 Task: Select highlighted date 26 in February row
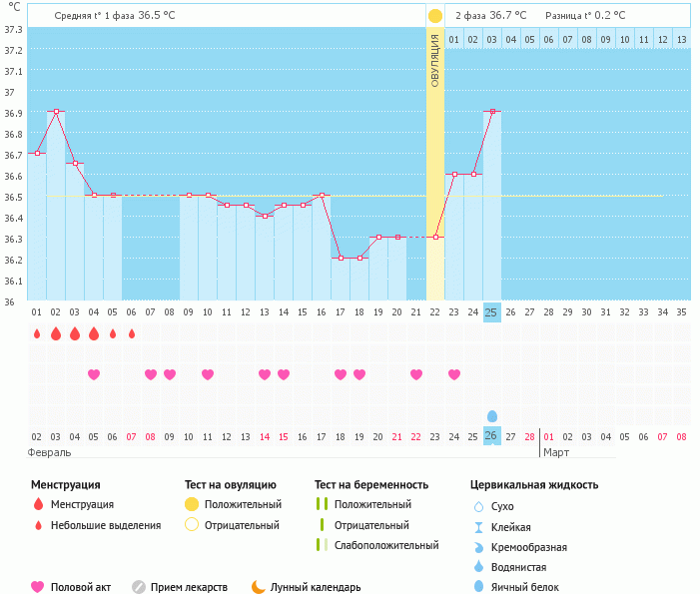(491, 436)
